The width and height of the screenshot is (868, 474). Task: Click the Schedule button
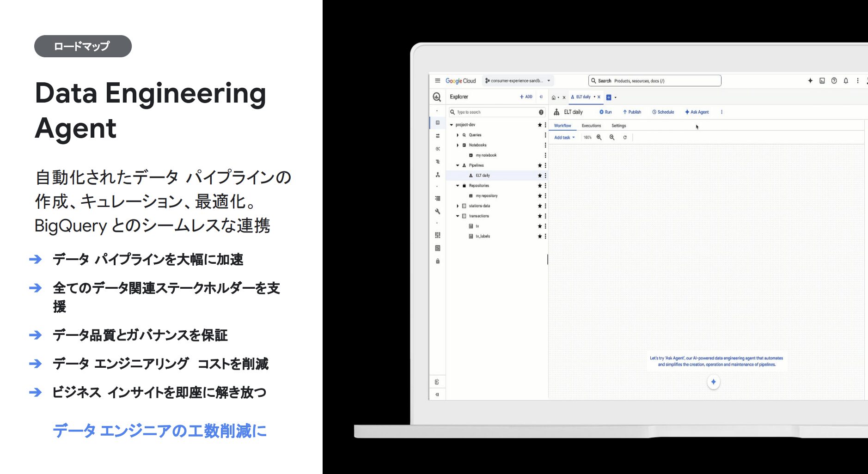(x=663, y=112)
